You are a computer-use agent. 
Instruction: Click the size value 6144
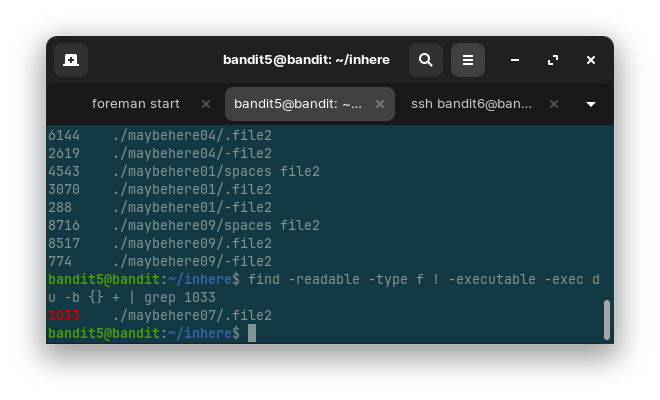[x=64, y=136]
